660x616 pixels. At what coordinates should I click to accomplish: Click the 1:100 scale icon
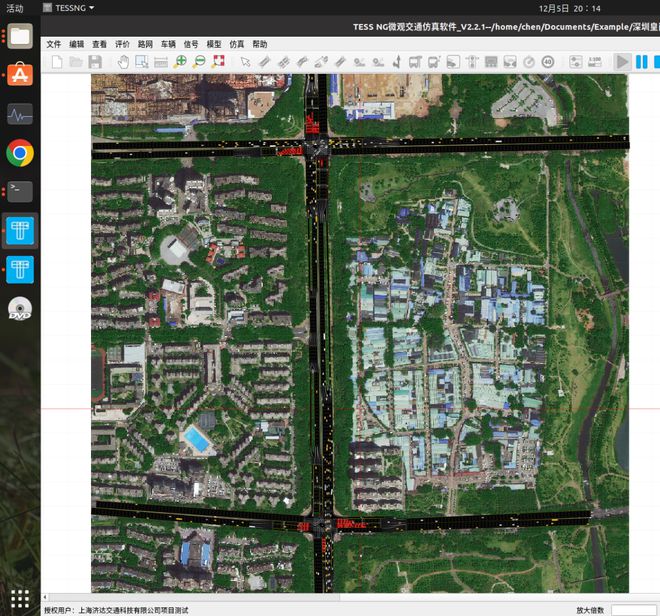[594, 62]
